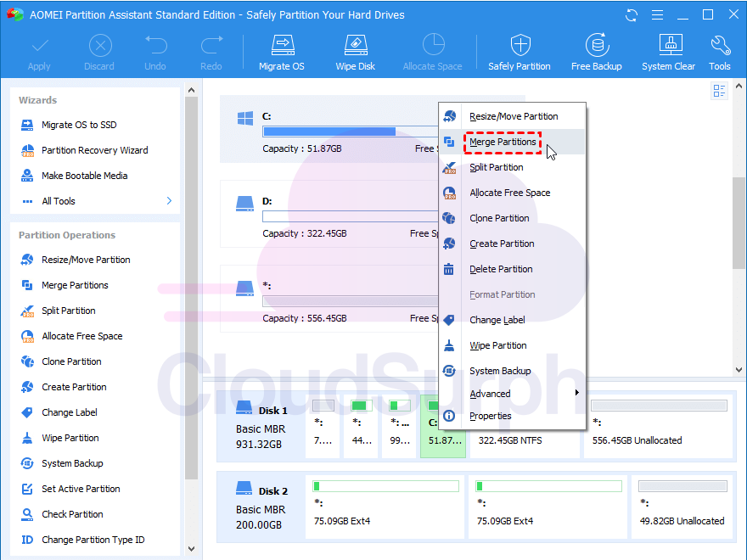Click the 99... partition block on Disk 1
The image size is (747, 560).
[399, 426]
